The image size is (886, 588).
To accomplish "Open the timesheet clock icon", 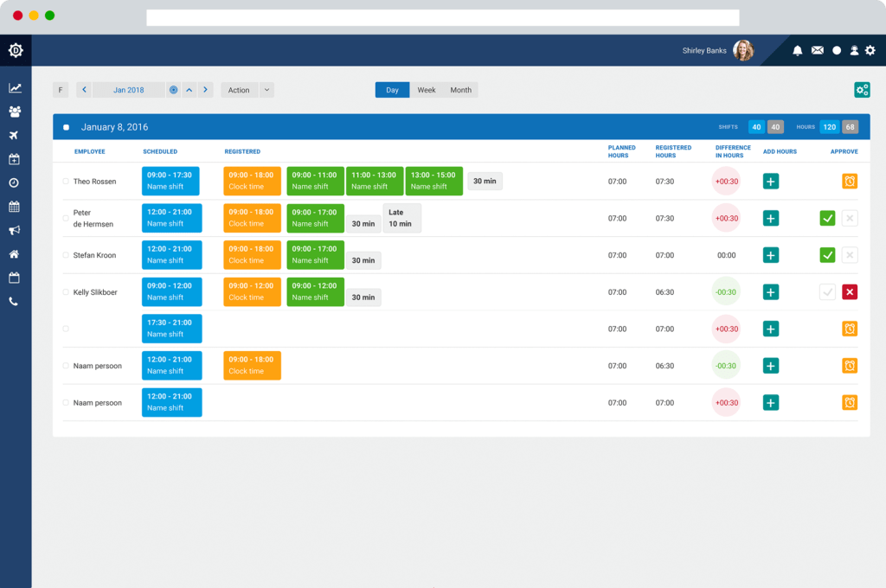I will pos(14,182).
